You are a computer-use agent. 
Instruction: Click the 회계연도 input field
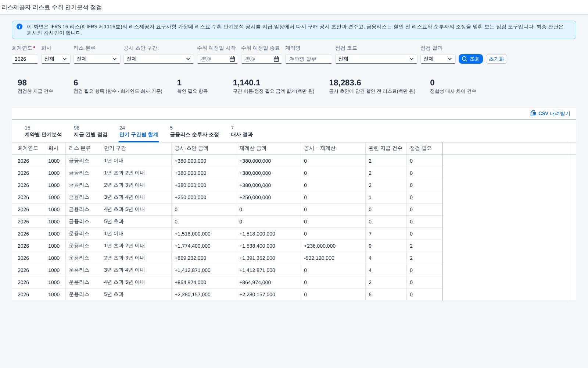25,59
